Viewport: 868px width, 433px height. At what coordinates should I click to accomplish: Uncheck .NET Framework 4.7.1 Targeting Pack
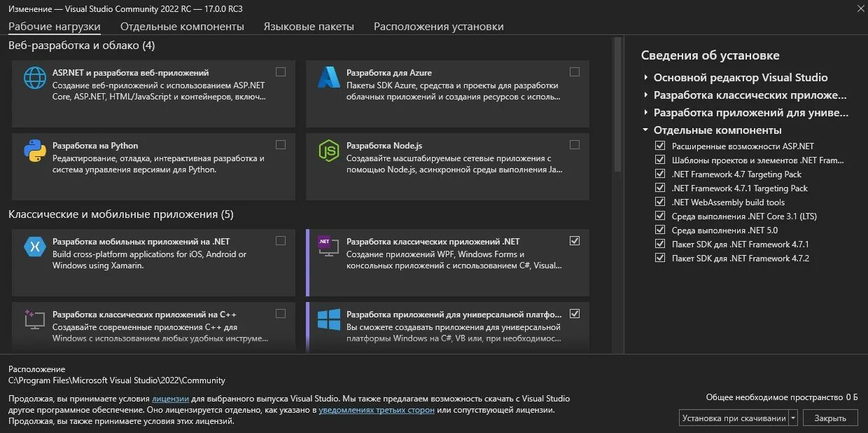659,188
